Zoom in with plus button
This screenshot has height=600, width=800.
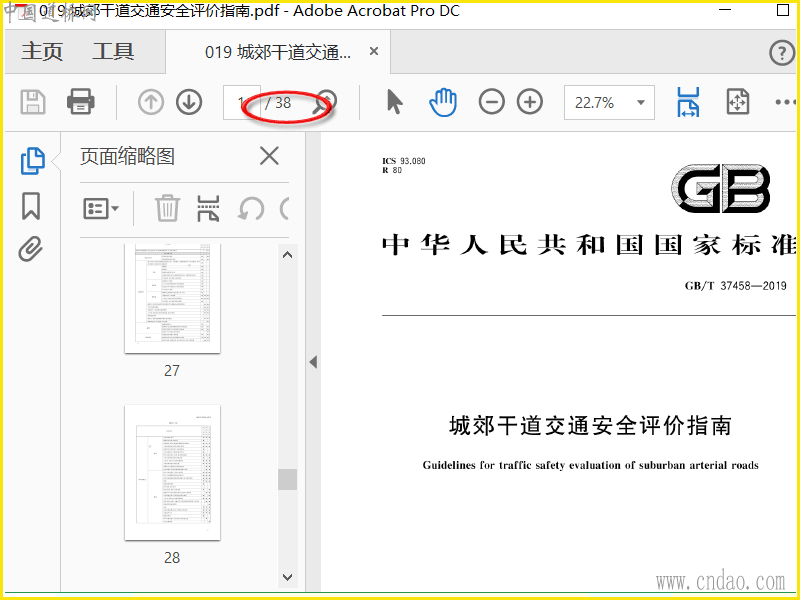tap(530, 102)
